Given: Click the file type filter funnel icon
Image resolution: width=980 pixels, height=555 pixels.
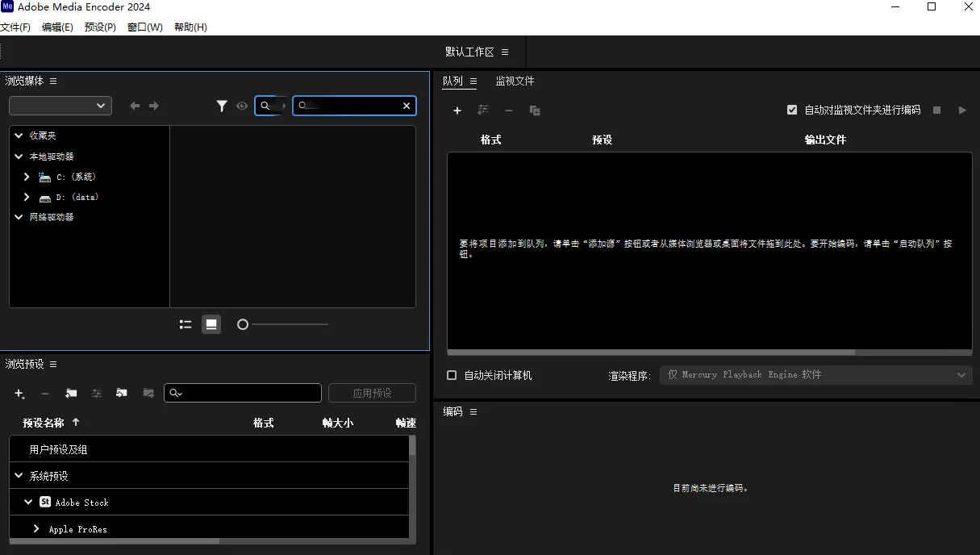Looking at the screenshot, I should tap(222, 106).
